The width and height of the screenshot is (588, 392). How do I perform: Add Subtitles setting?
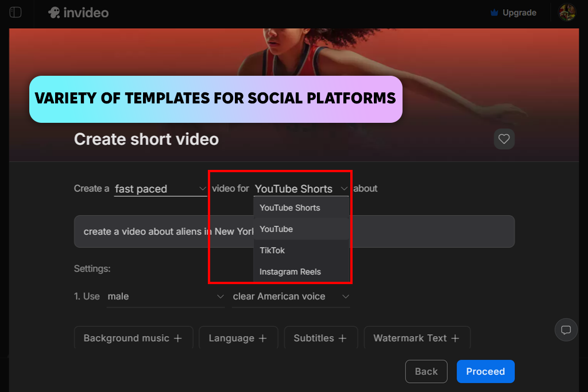pos(320,338)
